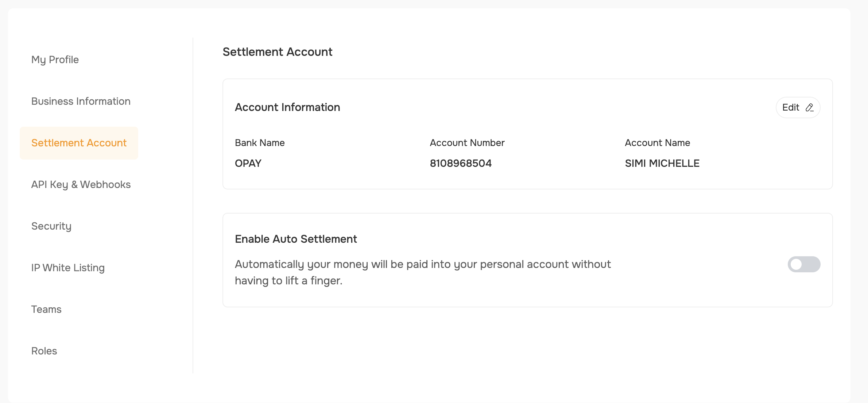Viewport: 868px width, 403px height.
Task: Click the Account Number field label
Action: [467, 143]
